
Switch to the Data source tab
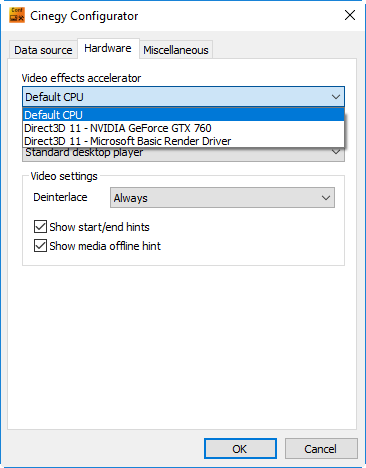(x=43, y=50)
